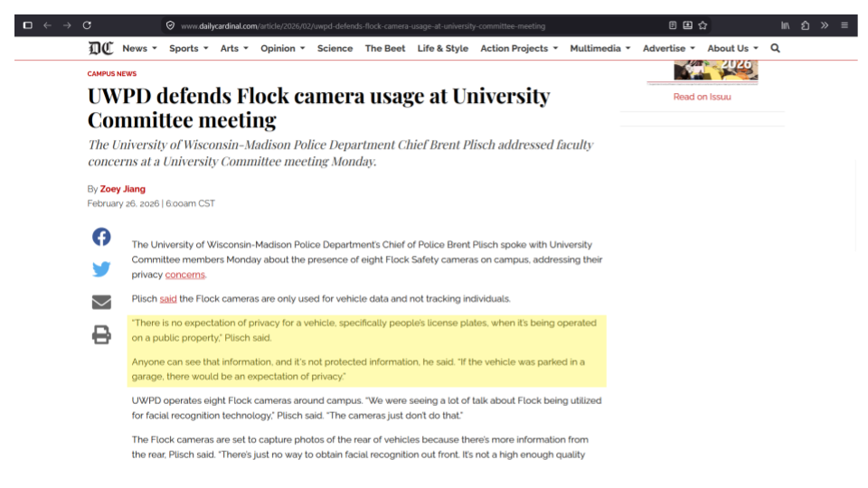The image size is (868, 488).
Task: Open the site search magnifier icon
Action: (x=775, y=49)
